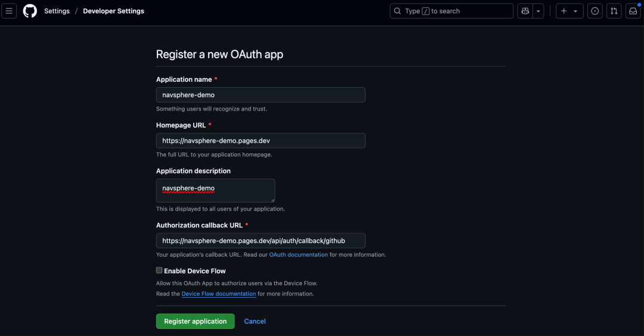This screenshot has height=336, width=644.
Task: Enable the Device Flow checkbox
Action: [159, 270]
